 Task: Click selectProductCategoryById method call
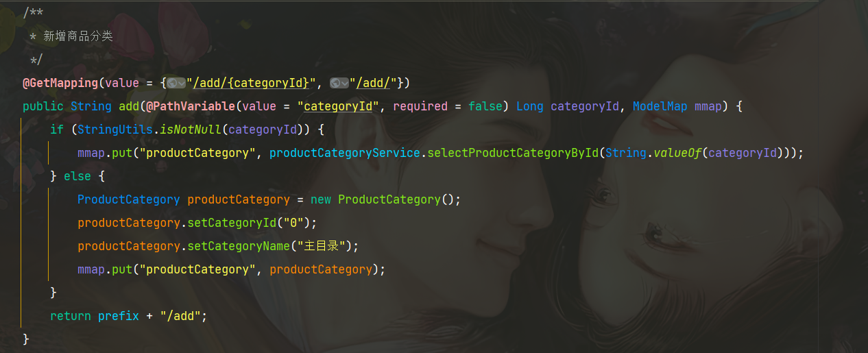[x=513, y=153]
